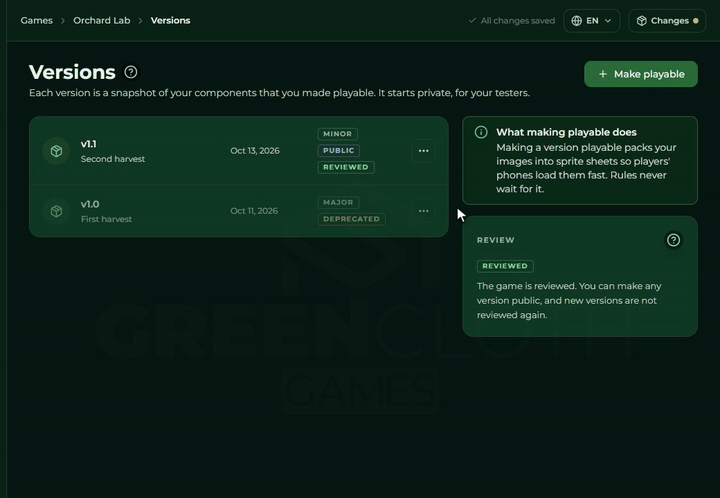
Task: Open the EN language dropdown
Action: click(591, 21)
